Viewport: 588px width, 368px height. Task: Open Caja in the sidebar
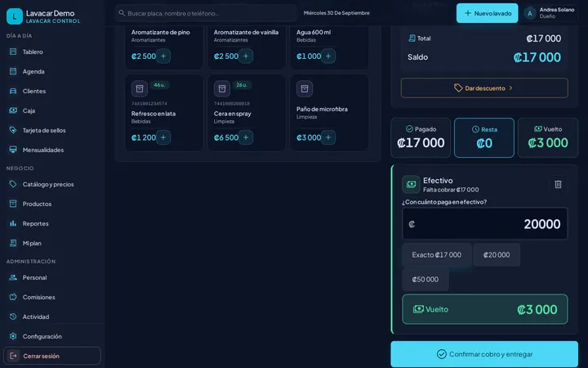52,110
